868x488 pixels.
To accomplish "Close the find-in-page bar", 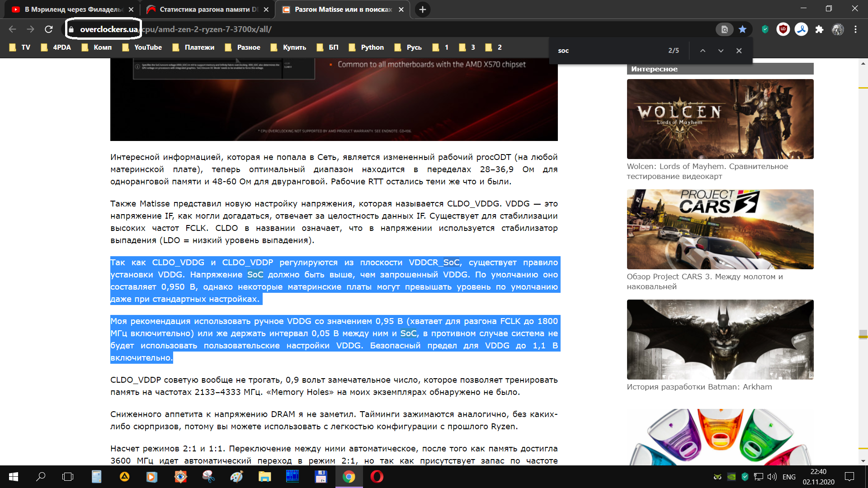I will [739, 51].
